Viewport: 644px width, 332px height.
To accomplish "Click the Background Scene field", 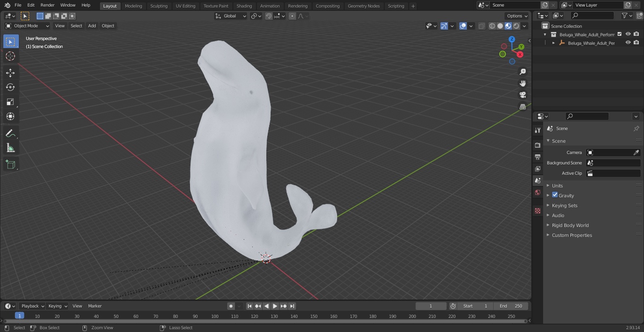I will coord(613,163).
